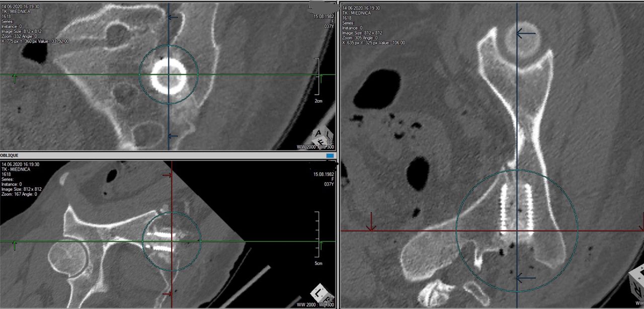
Task: Grab right green arrow handle in top-left view
Action: (x=321, y=79)
